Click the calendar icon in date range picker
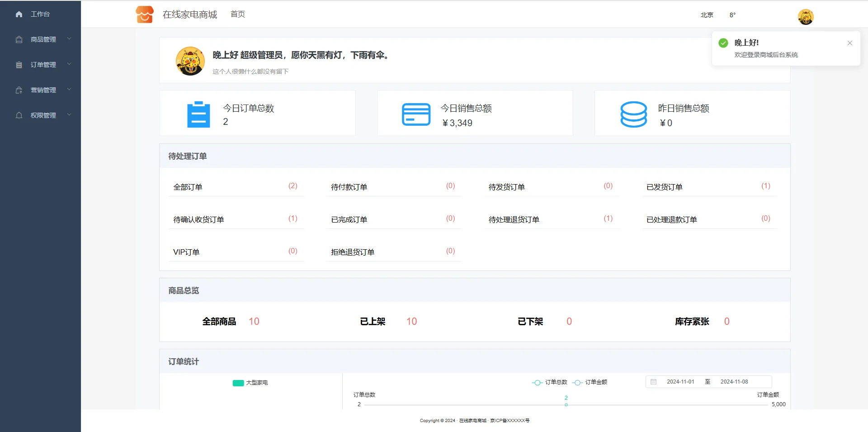This screenshot has height=432, width=868. point(653,382)
